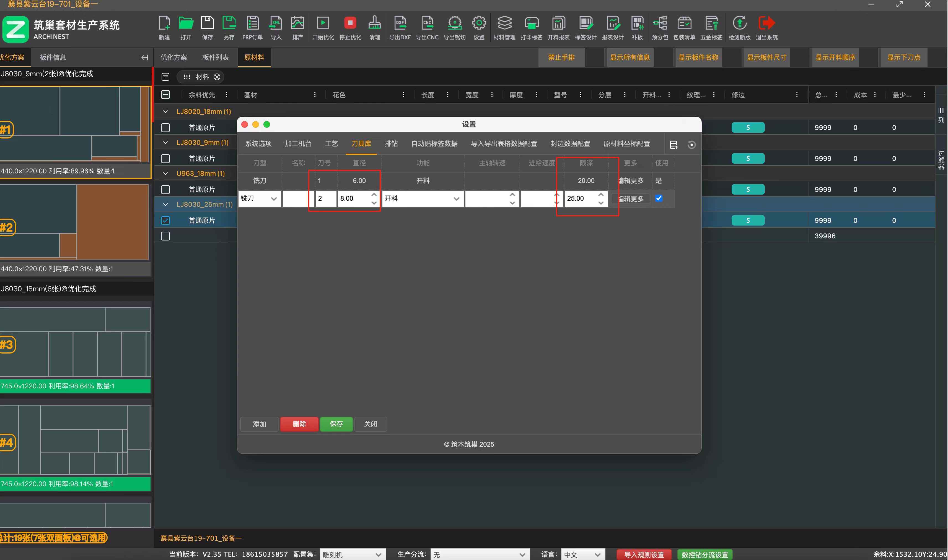Screen dimensions: 948x560
Task: Click the Hardware Labels (五金标签) icon
Action: click(711, 23)
